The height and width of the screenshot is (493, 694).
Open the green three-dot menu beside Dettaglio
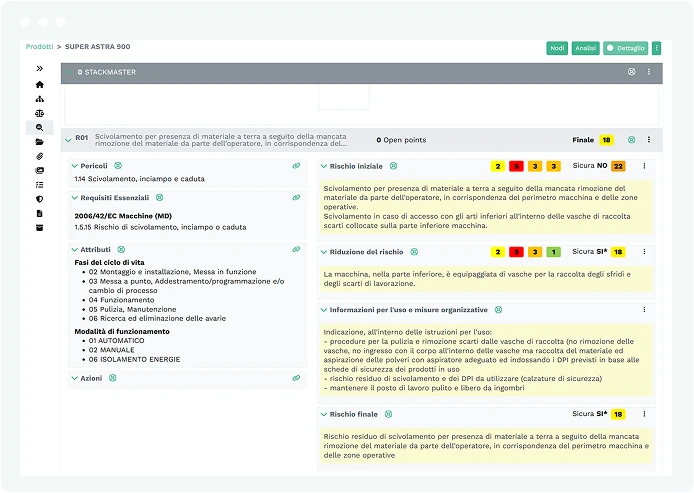pyautogui.click(x=656, y=48)
